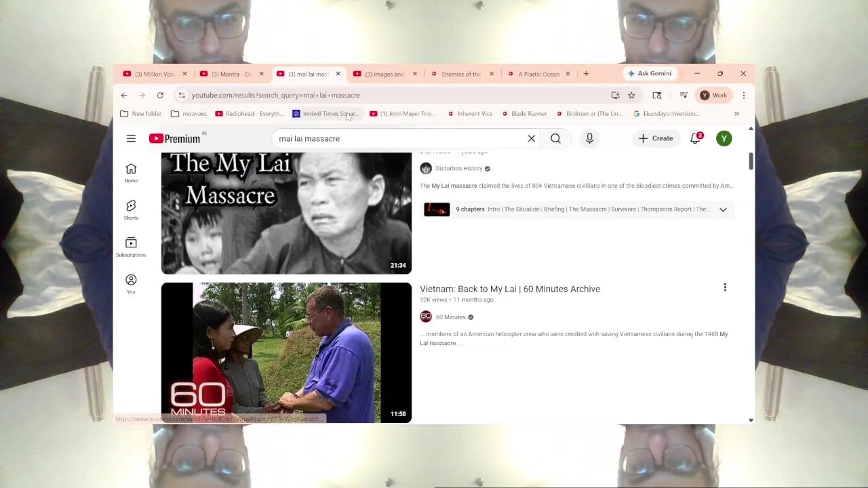Click the 60 Minutes channel avatar
Viewport: 868px width, 488px height.
pyautogui.click(x=426, y=317)
